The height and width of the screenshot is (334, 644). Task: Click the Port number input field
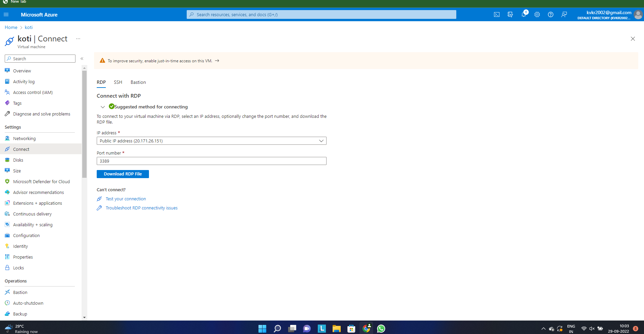[211, 161]
